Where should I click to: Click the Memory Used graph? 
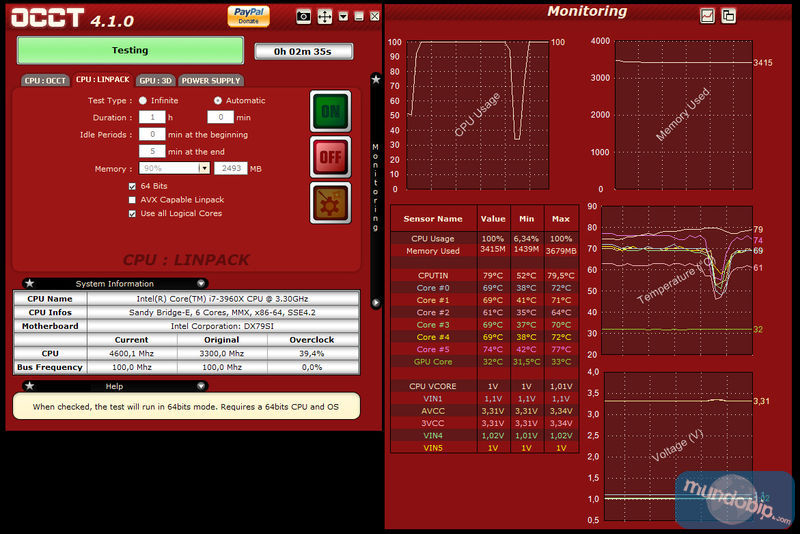684,115
